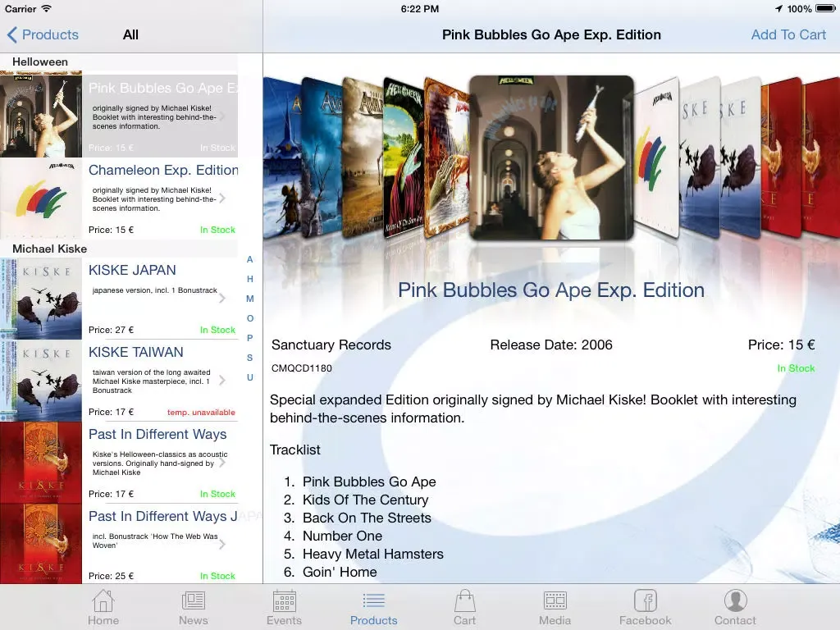Viewport: 840px width, 630px height.
Task: Click track 'Back On The Streets'
Action: (367, 518)
